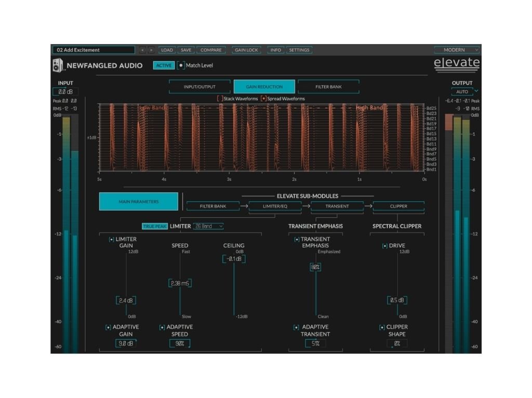Toggle the TRANSIENT EMPHASIS enable checkbox
Viewport: 532px width, 398px height.
pos(297,239)
